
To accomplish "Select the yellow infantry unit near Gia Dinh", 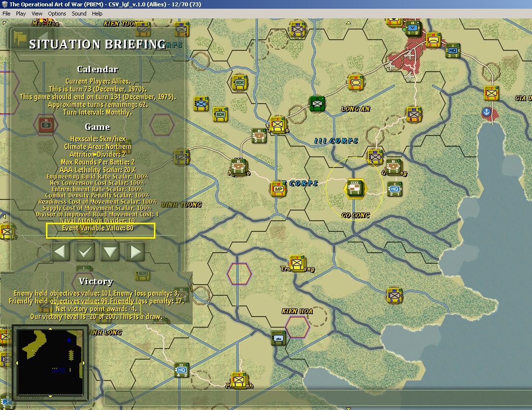I will 491,93.
